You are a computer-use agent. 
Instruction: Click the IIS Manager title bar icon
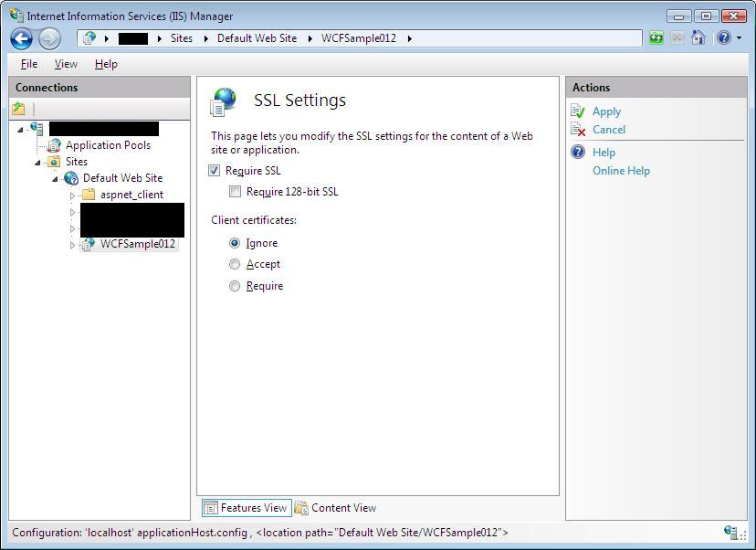(x=16, y=15)
